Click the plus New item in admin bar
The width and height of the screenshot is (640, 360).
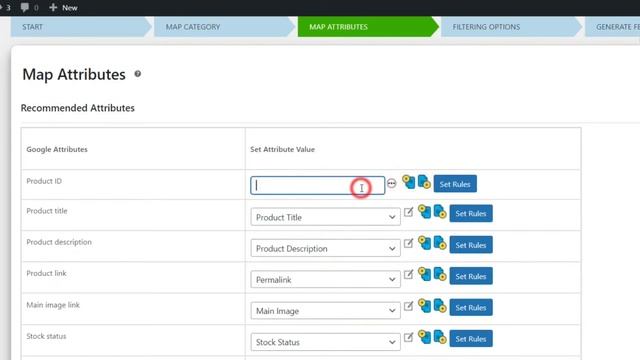(63, 7)
